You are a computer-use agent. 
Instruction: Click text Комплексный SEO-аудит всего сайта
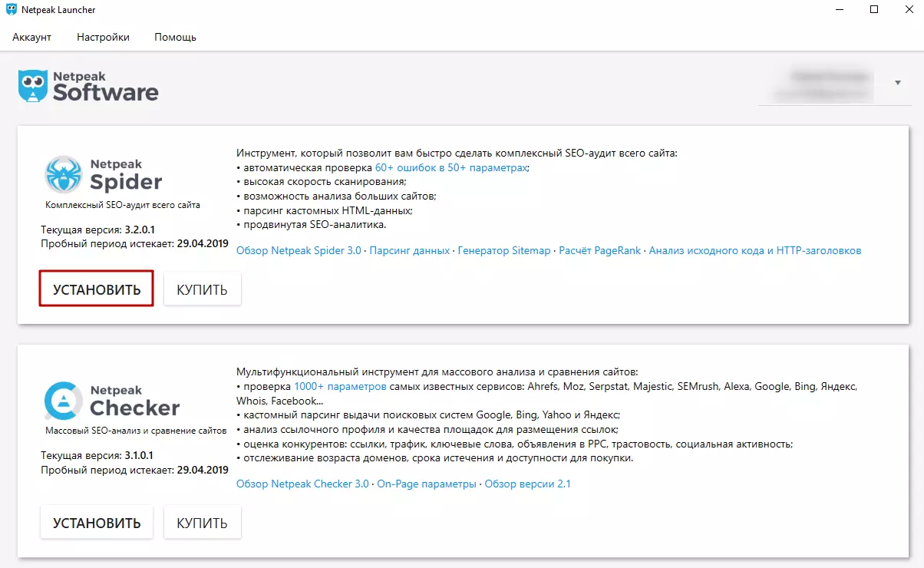[123, 205]
